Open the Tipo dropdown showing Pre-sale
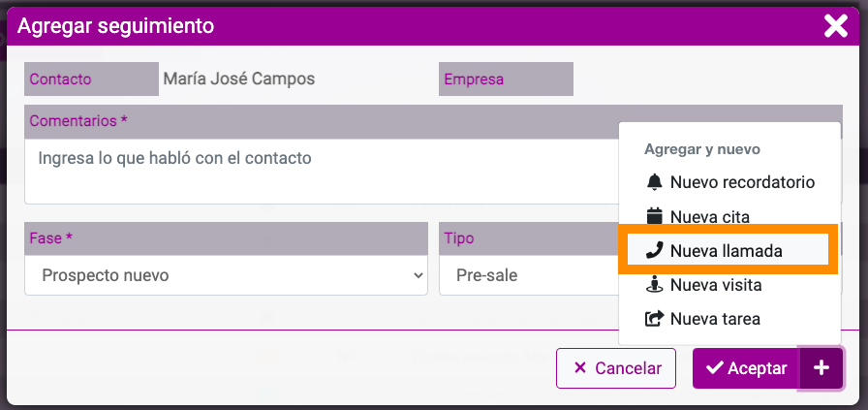868x410 pixels. [529, 275]
